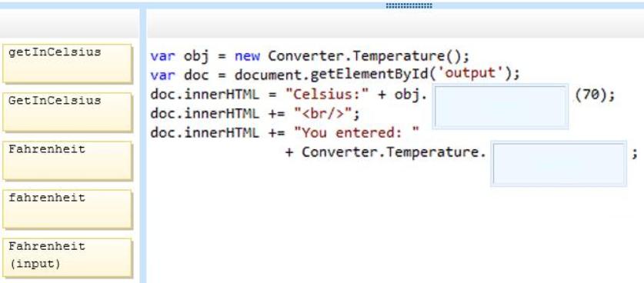Click the var keyword before doc

162,75
